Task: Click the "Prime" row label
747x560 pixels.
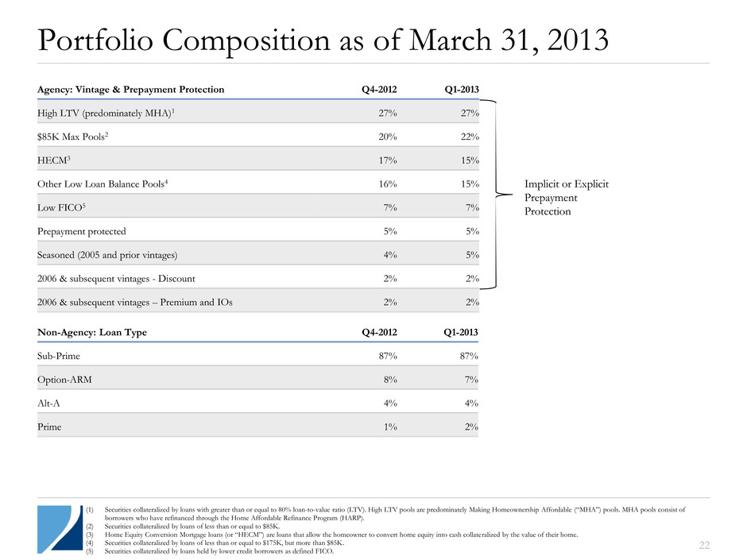Action: pyautogui.click(x=49, y=427)
